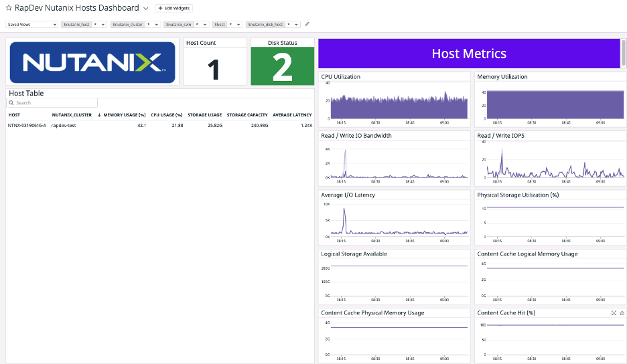
Task: Click the Content Cache Hit (%) title
Action: click(506, 313)
